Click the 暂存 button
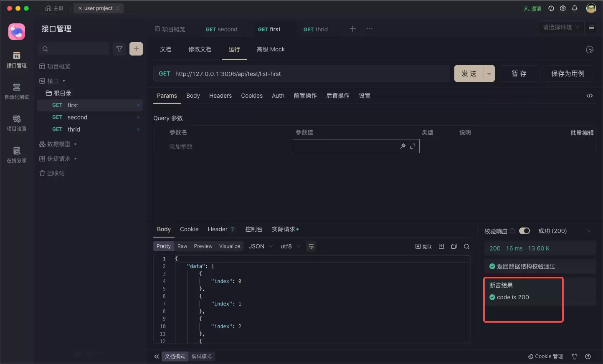This screenshot has height=364, width=603. (519, 73)
